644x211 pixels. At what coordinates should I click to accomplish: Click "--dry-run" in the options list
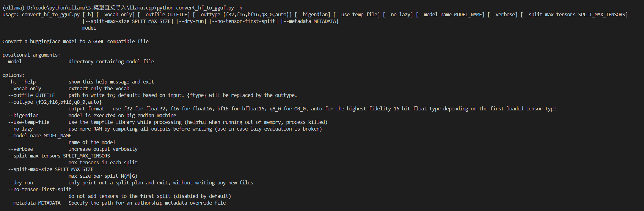[x=21, y=183]
